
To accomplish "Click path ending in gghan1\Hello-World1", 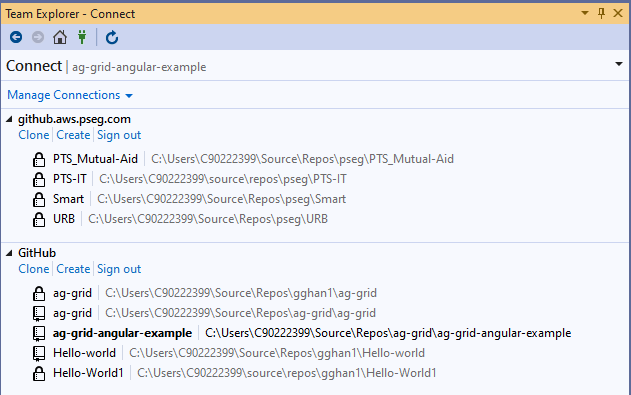I will [x=287, y=373].
